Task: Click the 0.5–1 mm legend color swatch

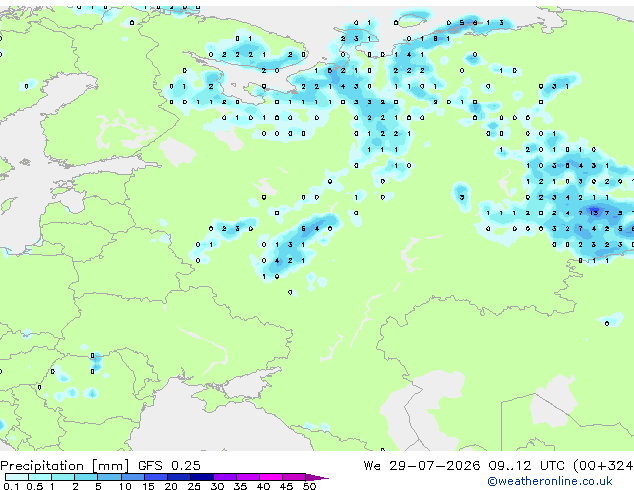Action: 40,477
